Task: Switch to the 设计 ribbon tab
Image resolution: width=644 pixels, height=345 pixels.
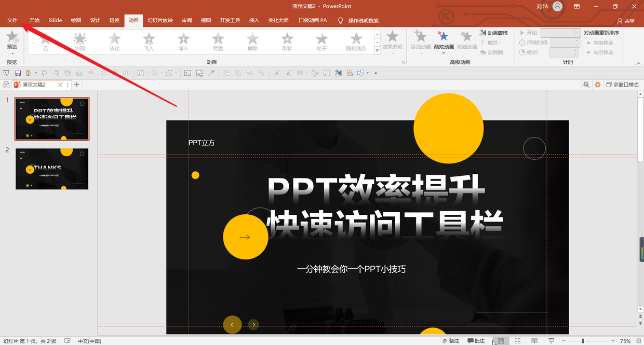Action: [95, 21]
